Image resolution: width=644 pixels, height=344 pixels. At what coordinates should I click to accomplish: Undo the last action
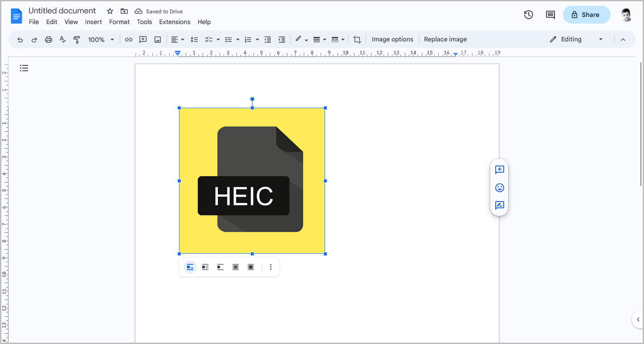20,39
